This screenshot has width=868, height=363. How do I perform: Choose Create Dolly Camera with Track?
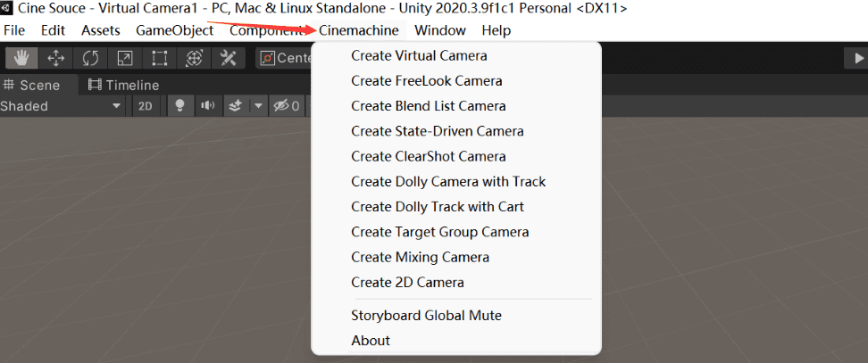coord(448,181)
